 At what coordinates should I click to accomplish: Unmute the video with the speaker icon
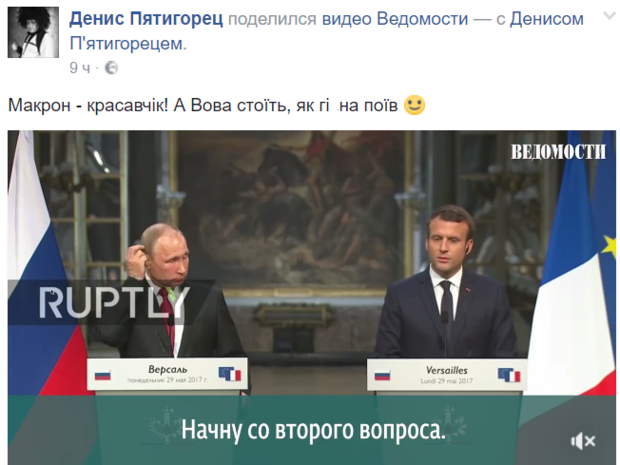point(583,441)
